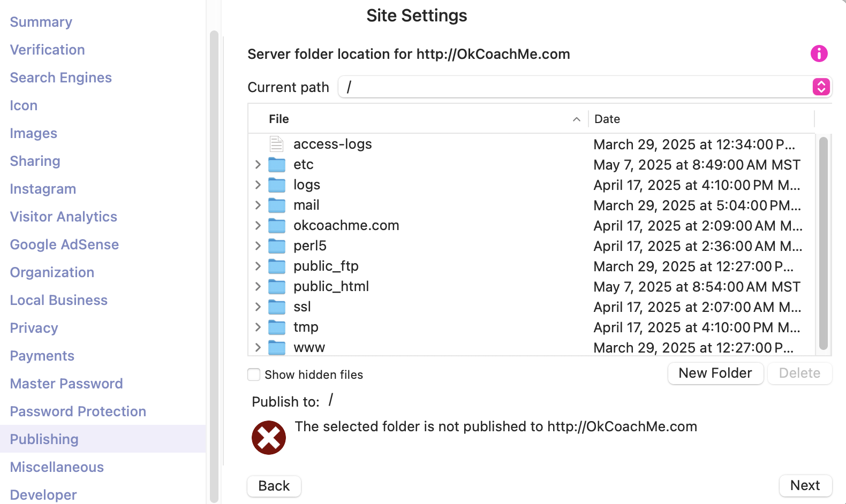
Task: Click the www folder icon
Action: 277,348
